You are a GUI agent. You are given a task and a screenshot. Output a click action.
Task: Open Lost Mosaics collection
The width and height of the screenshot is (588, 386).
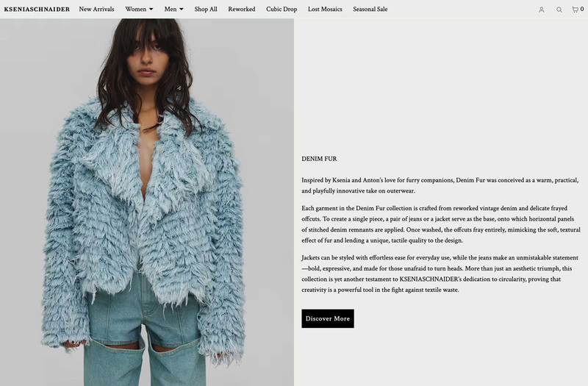pyautogui.click(x=325, y=9)
